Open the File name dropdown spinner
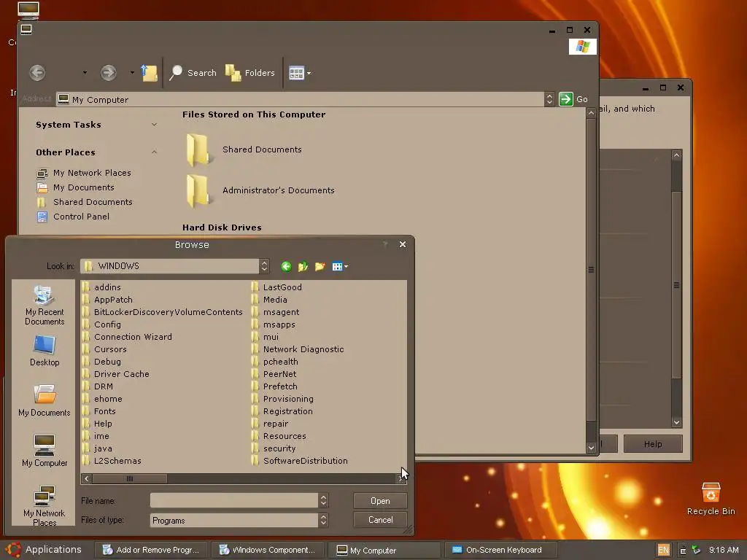Image resolution: width=747 pixels, height=560 pixels. pos(323,500)
